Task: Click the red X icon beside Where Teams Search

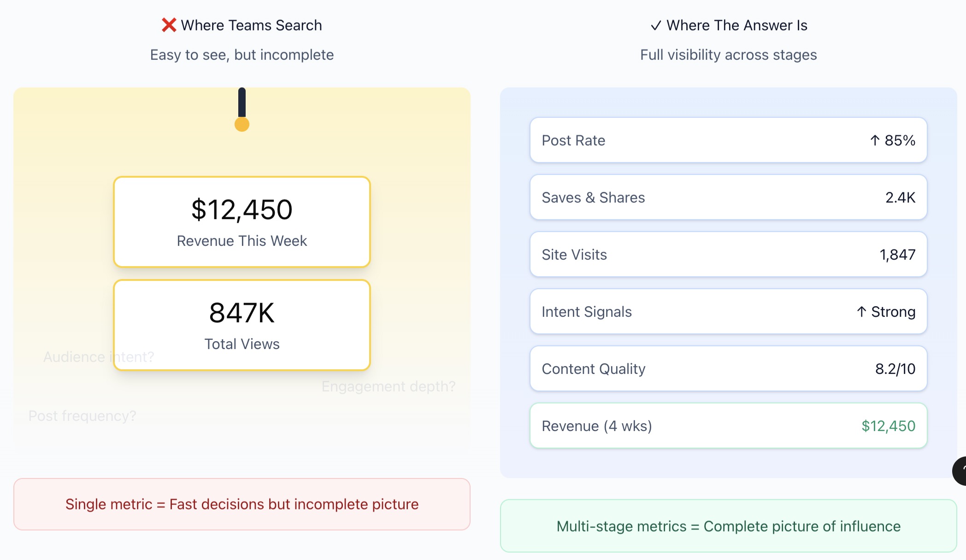Action: click(169, 25)
